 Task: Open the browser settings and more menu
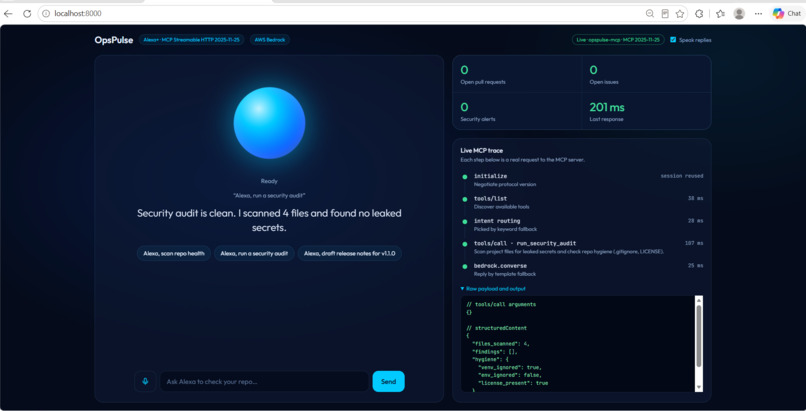[758, 14]
